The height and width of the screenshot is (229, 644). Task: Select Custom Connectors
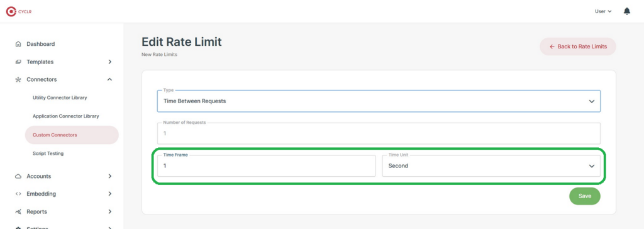(72, 135)
